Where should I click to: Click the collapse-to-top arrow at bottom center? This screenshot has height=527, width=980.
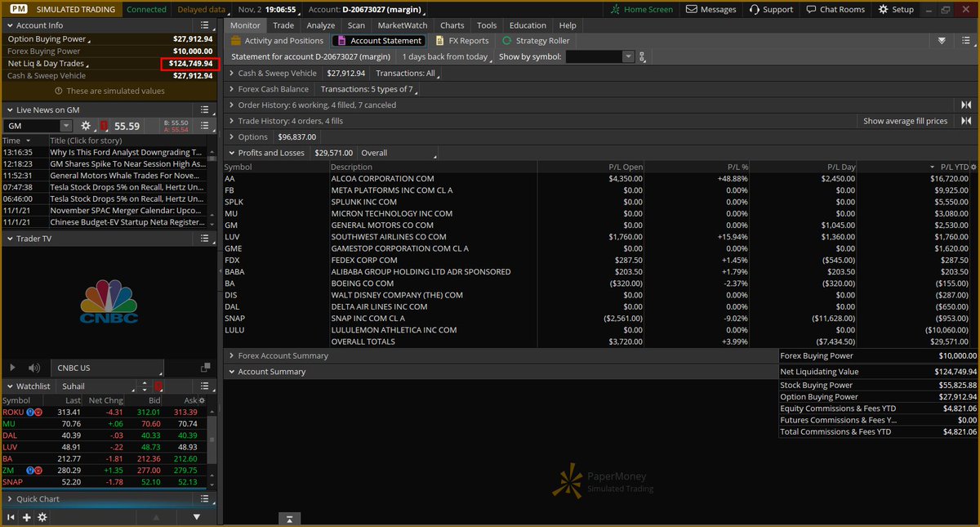click(x=290, y=519)
